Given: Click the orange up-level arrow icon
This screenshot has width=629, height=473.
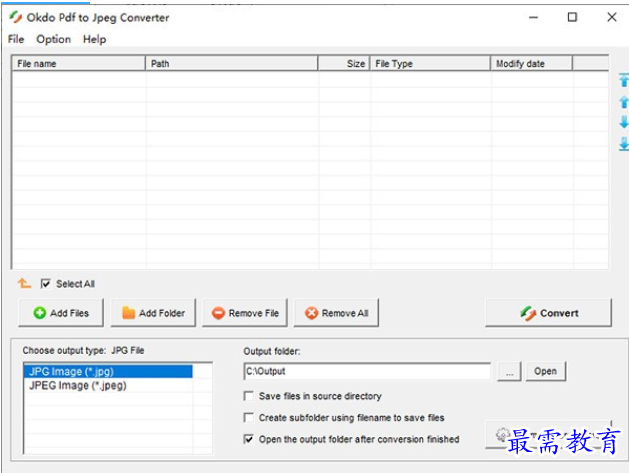Looking at the screenshot, I should tap(24, 283).
